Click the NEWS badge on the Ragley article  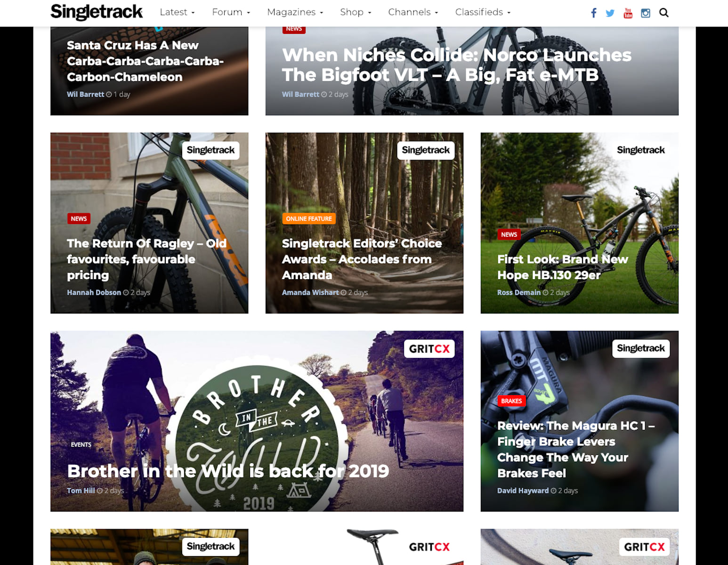[79, 218]
